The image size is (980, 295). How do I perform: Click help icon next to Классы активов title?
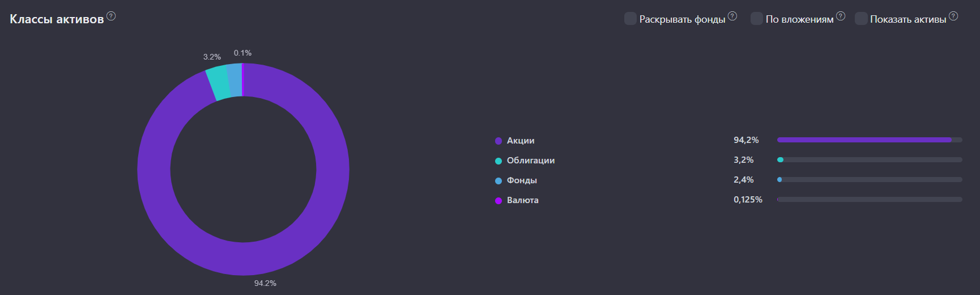tap(111, 16)
